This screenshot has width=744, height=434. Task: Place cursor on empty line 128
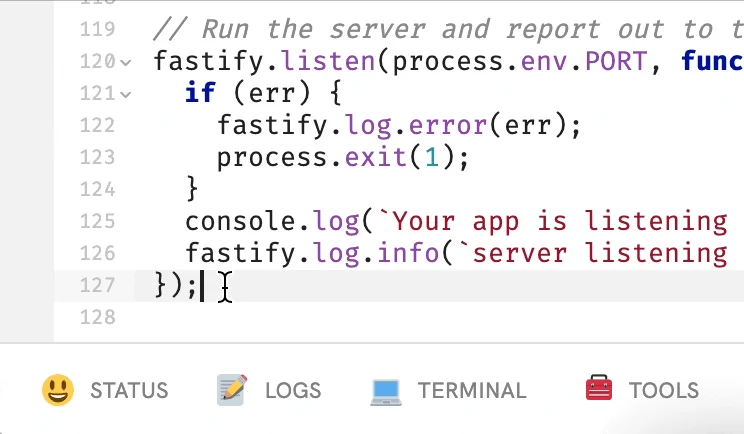coord(400,317)
